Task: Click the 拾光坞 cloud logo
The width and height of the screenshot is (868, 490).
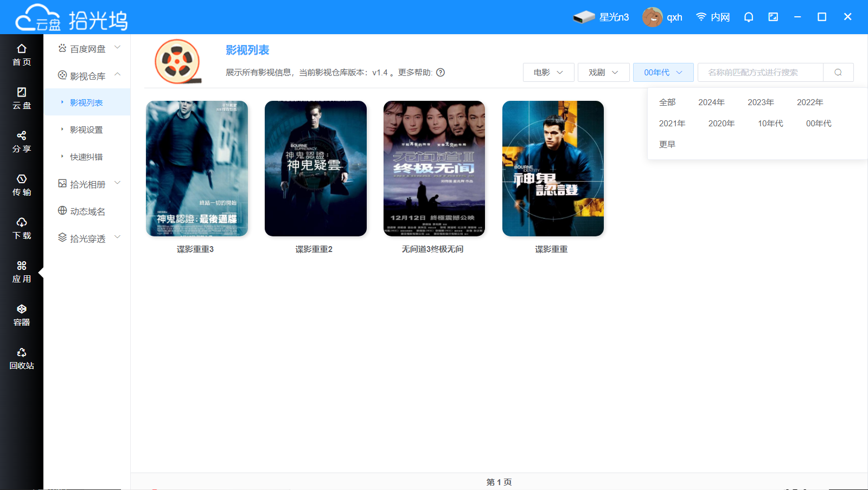Action: [x=71, y=18]
